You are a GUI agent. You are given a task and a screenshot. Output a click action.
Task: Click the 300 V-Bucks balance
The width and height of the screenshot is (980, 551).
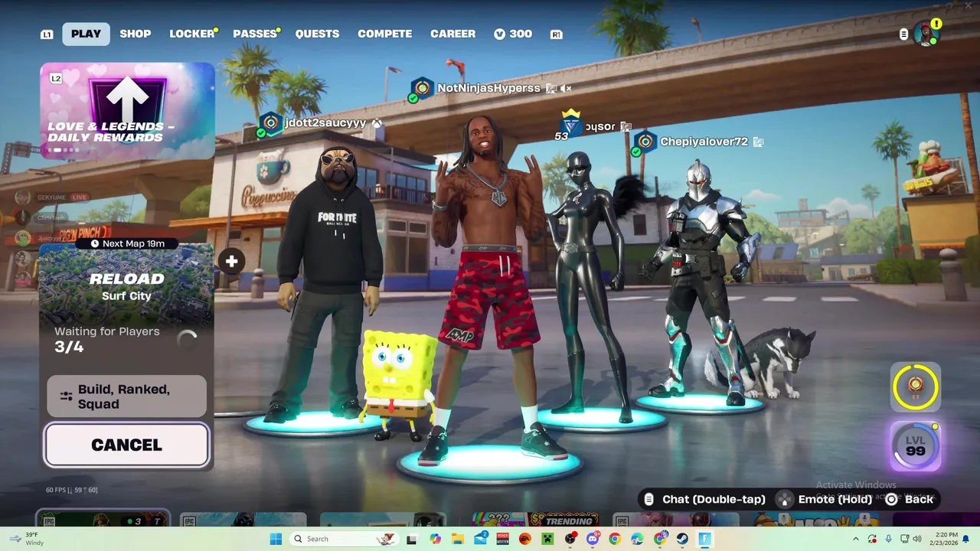tap(512, 34)
